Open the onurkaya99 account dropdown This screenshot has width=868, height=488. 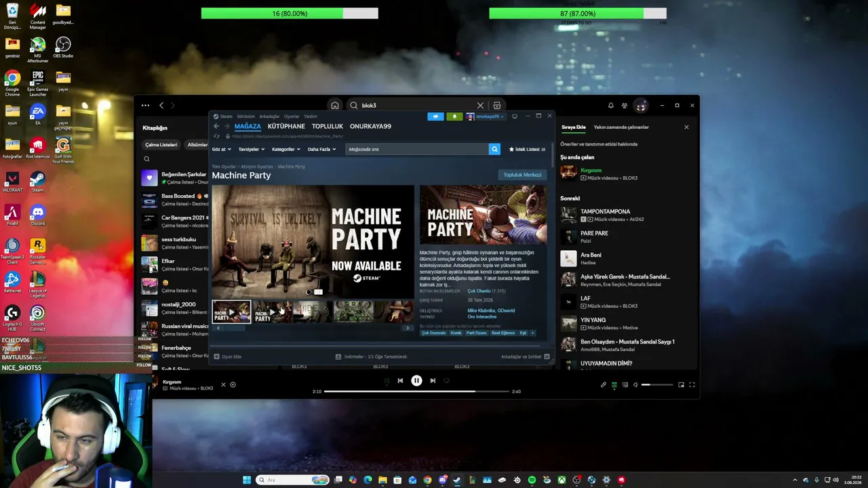pos(486,117)
